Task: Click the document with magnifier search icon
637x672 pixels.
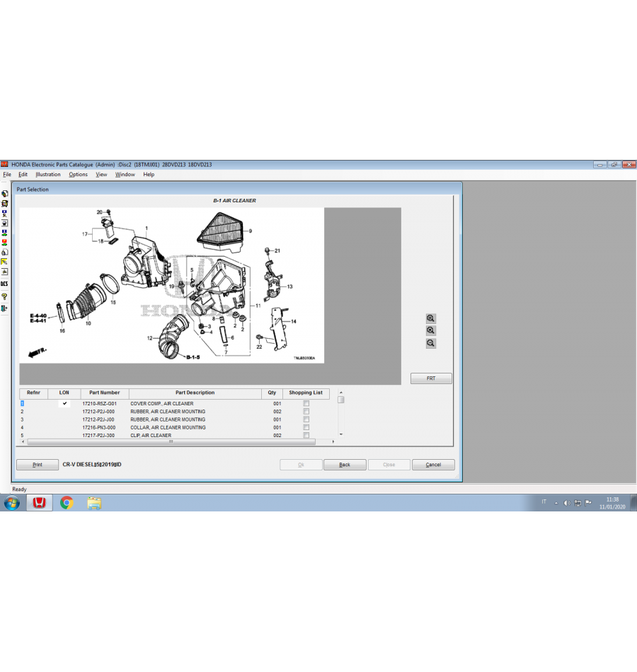Action: tap(5, 253)
